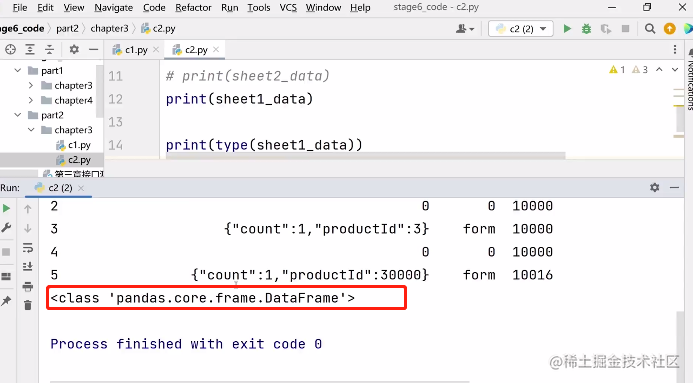Expand chapter3 under part1
The image size is (693, 383).
point(31,85)
